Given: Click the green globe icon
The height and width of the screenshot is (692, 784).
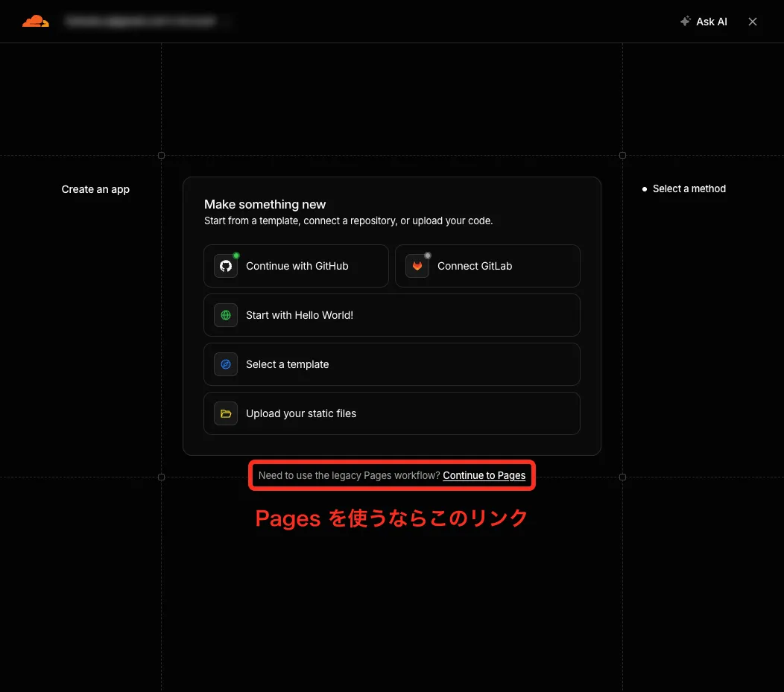Looking at the screenshot, I should click(x=226, y=315).
